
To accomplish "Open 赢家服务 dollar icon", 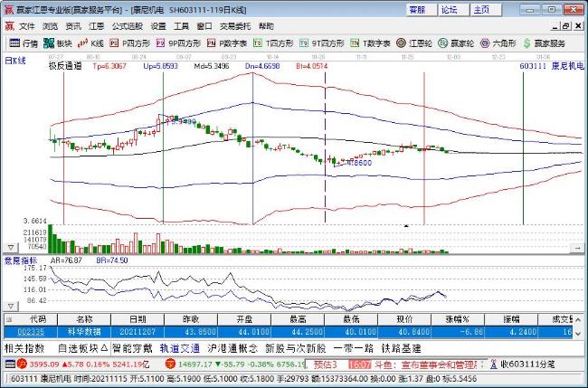I will [x=544, y=43].
